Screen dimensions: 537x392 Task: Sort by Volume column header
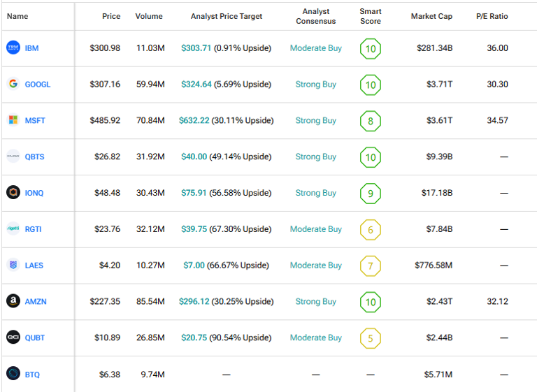[149, 16]
